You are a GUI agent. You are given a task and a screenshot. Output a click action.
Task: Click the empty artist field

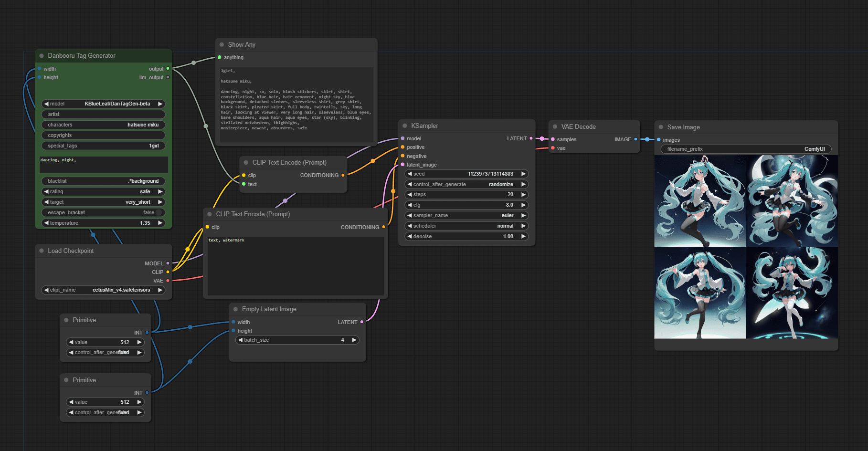tap(103, 114)
